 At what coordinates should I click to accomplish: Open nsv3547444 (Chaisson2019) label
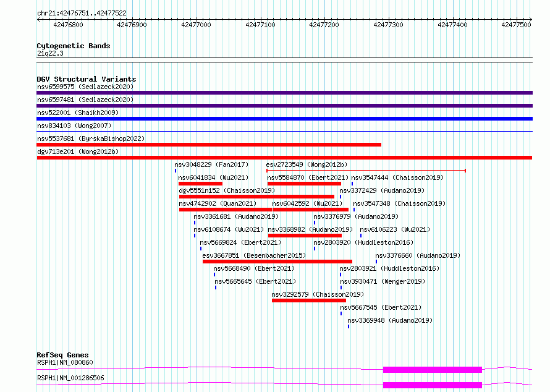(x=397, y=177)
